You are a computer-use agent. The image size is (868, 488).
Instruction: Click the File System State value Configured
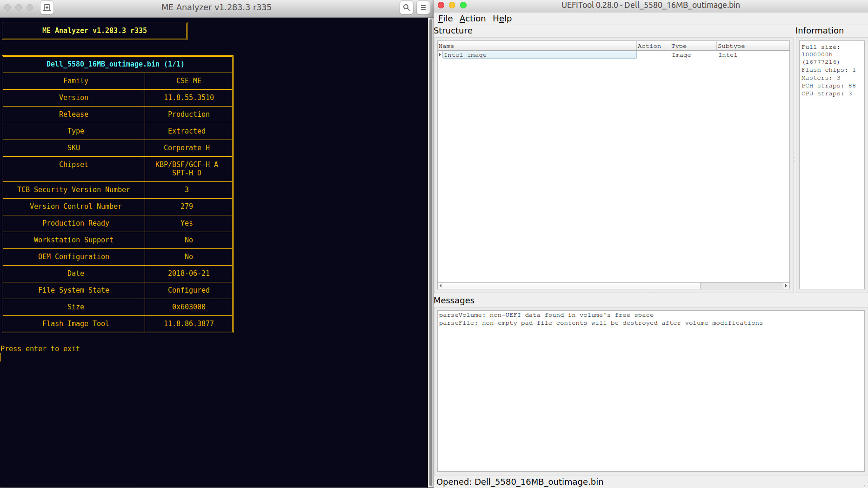click(x=189, y=290)
